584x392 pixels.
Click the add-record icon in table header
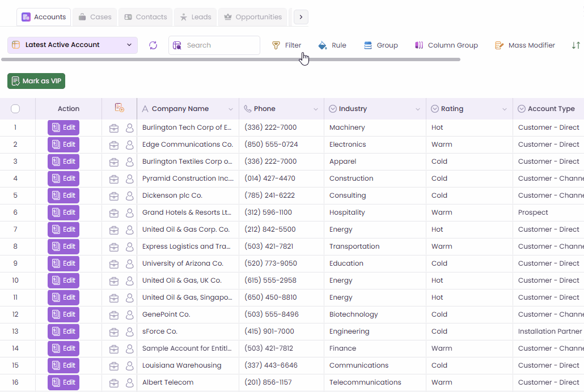click(119, 108)
